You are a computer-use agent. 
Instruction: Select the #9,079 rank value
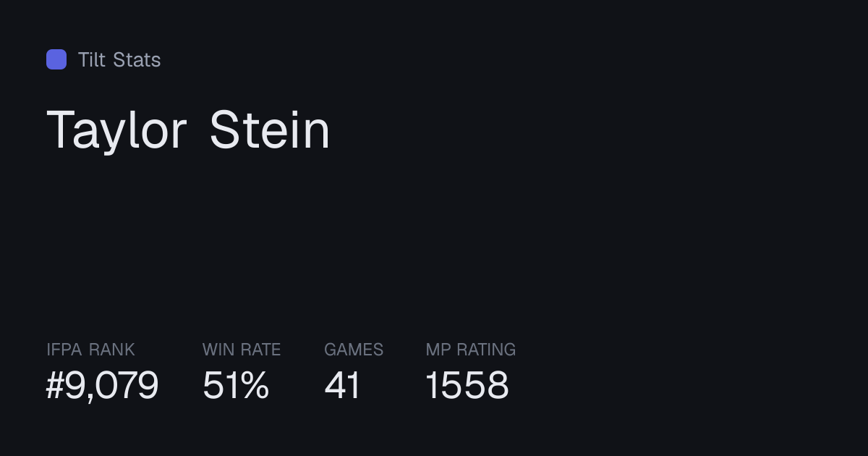(102, 385)
